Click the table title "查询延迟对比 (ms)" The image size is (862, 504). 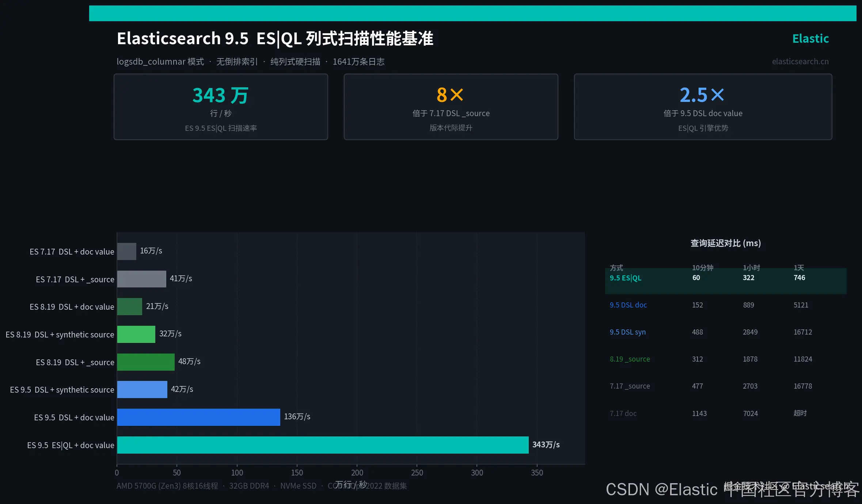[x=726, y=243]
